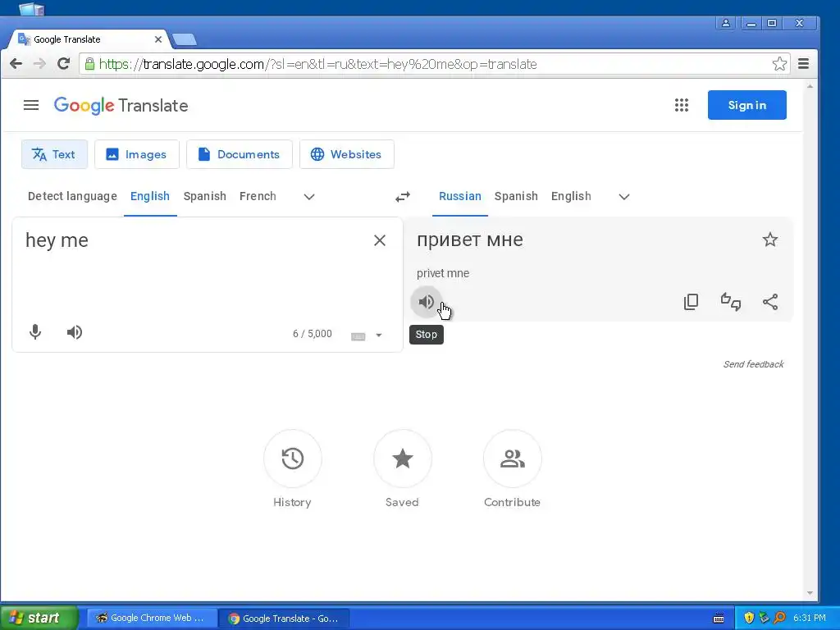The width and height of the screenshot is (840, 630).
Task: Open Chrome user profile button
Action: pyautogui.click(x=726, y=23)
